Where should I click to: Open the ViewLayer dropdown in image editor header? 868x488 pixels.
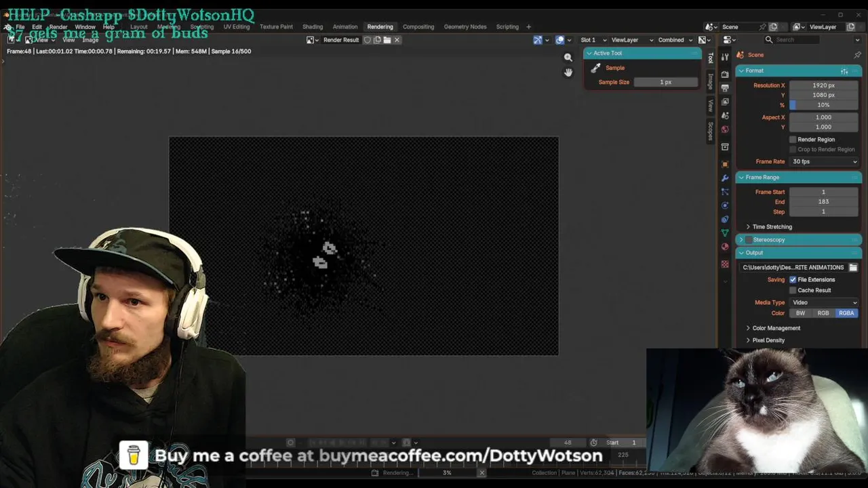click(x=631, y=40)
